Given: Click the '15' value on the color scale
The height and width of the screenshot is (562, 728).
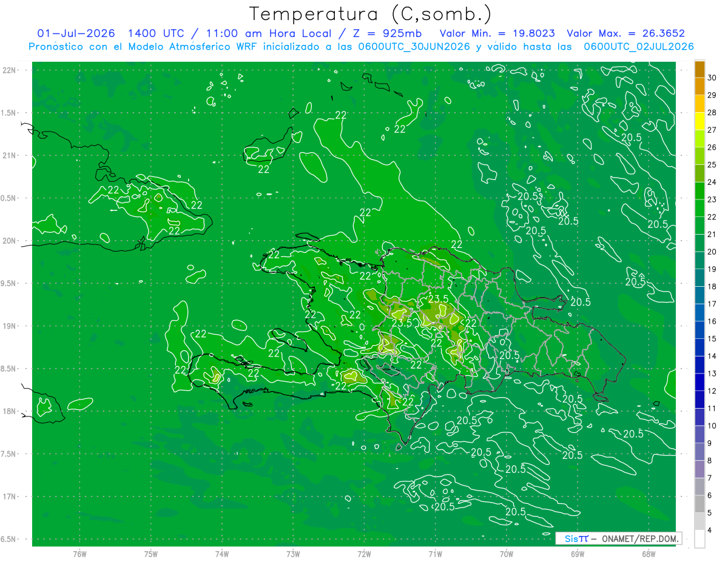Looking at the screenshot, I should click(x=712, y=339).
